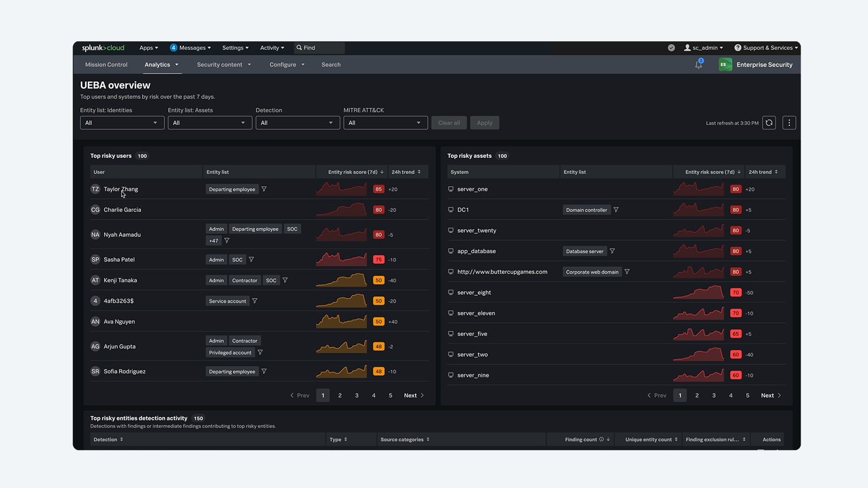Click filter icon beside Domain controller tag
Image resolution: width=868 pixels, height=488 pixels.
(x=616, y=210)
